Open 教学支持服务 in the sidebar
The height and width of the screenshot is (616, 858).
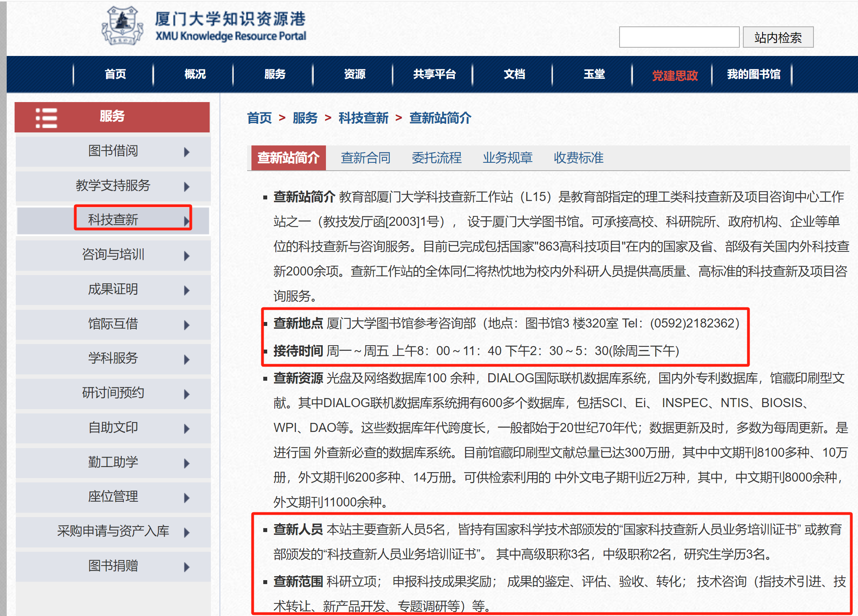[x=113, y=186]
